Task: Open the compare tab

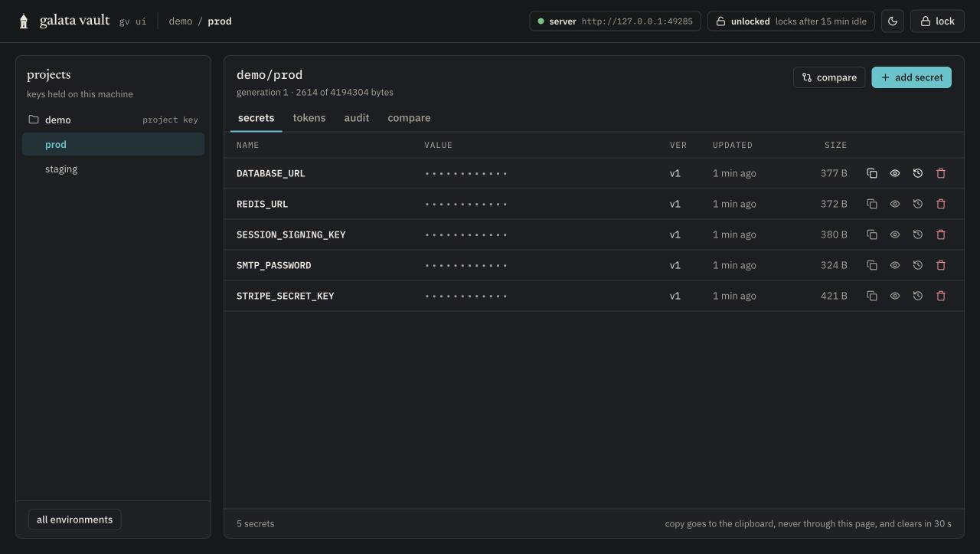Action: [409, 118]
